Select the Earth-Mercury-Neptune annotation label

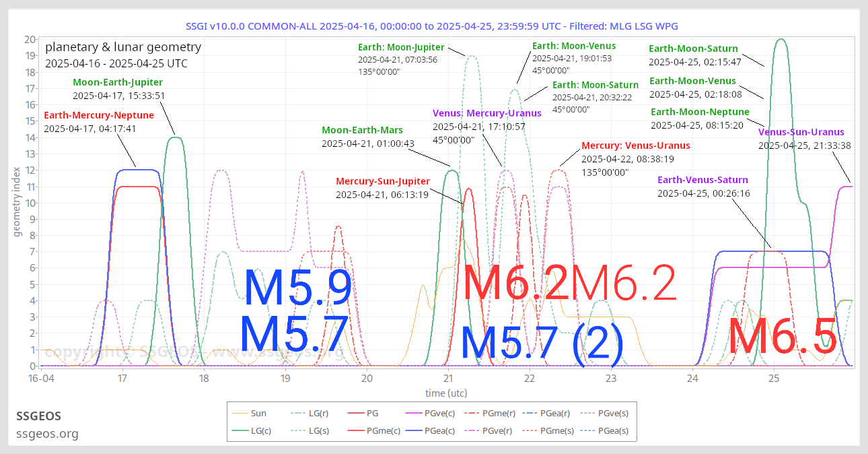98,115
